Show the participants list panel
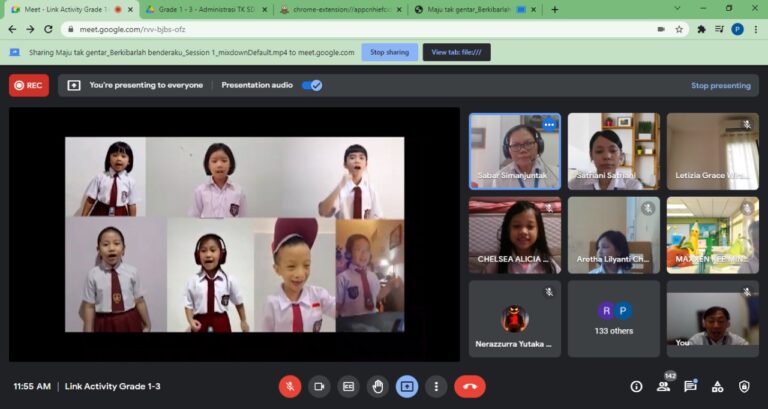The height and width of the screenshot is (409, 768). pos(663,386)
